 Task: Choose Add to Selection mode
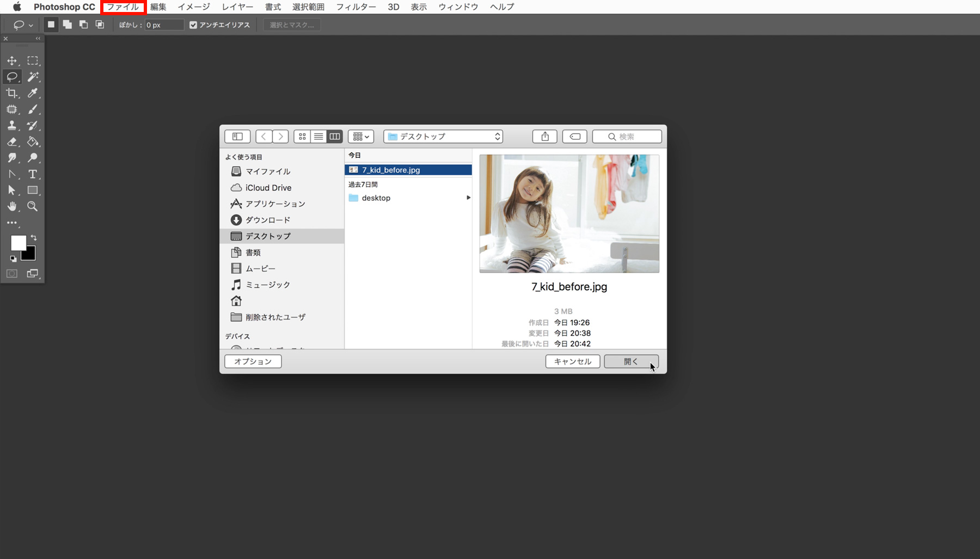pyautogui.click(x=67, y=24)
